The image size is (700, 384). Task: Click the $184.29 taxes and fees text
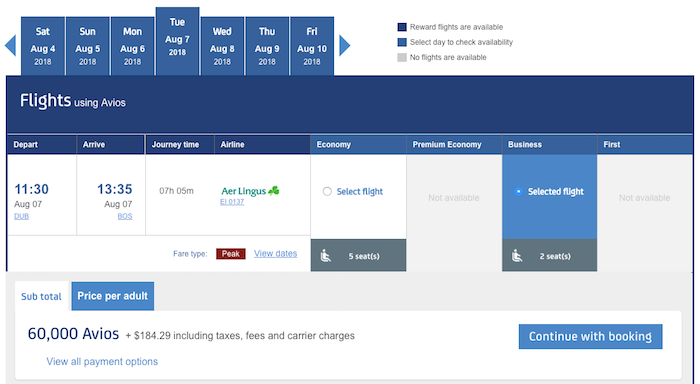tap(240, 336)
